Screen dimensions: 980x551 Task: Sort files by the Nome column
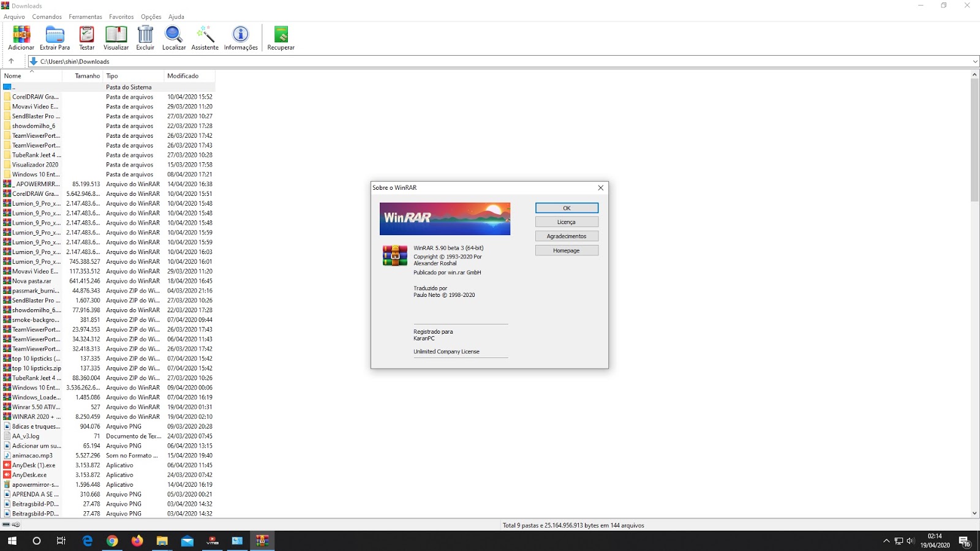click(31, 76)
